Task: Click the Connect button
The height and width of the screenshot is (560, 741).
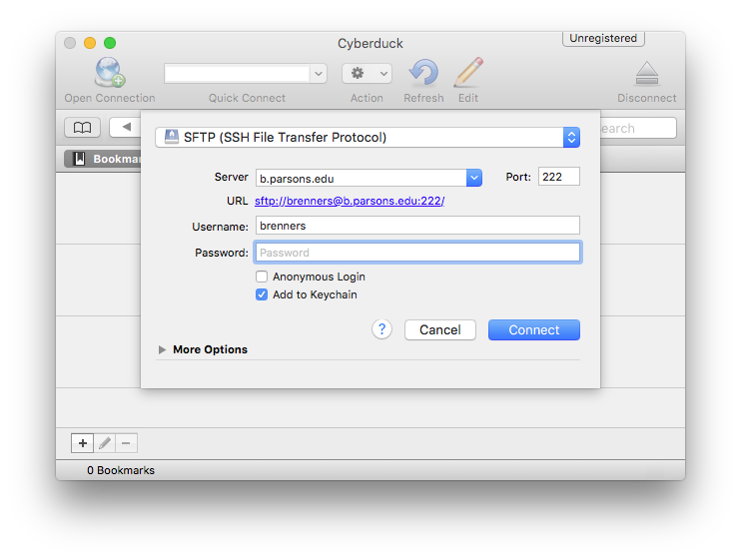Action: [534, 330]
